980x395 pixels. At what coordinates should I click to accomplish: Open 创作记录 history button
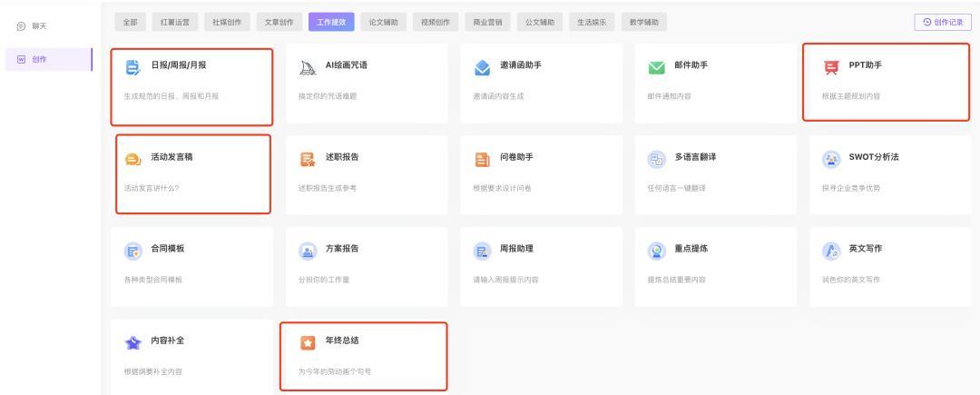pos(943,22)
